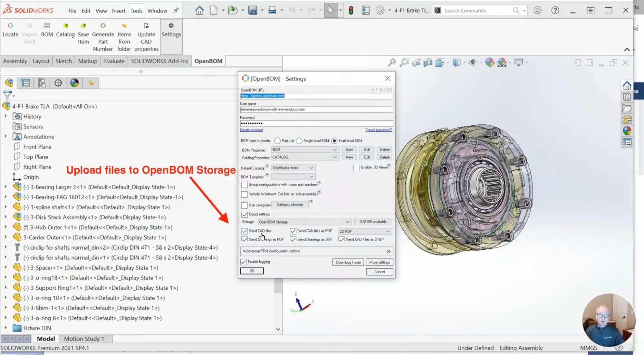Open the ConfigurationManager tab icon
The width and height of the screenshot is (644, 355).
pos(42,83)
